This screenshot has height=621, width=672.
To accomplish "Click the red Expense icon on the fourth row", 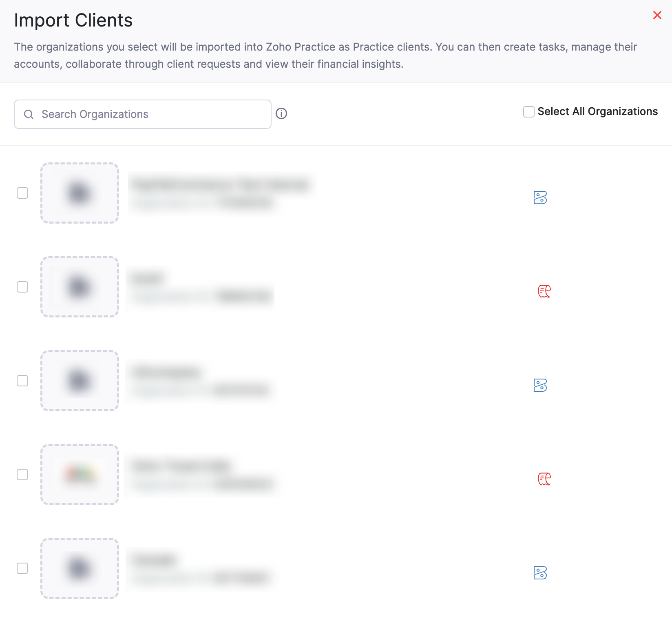I will [x=544, y=479].
